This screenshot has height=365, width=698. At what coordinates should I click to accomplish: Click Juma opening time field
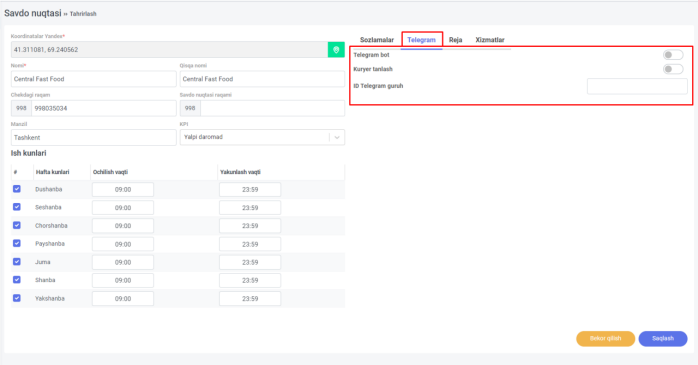(123, 262)
